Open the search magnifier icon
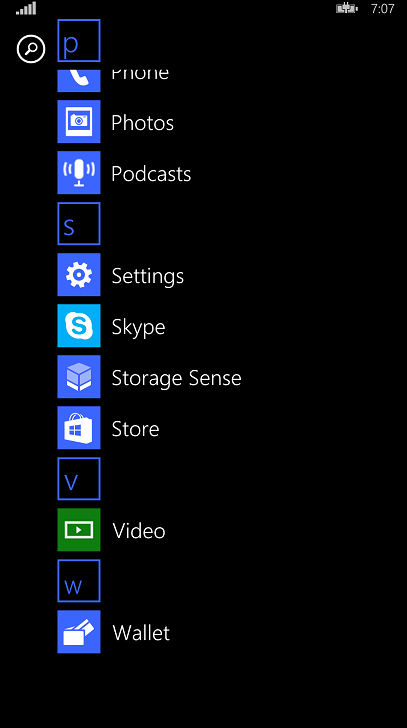Image resolution: width=407 pixels, height=728 pixels. (31, 49)
